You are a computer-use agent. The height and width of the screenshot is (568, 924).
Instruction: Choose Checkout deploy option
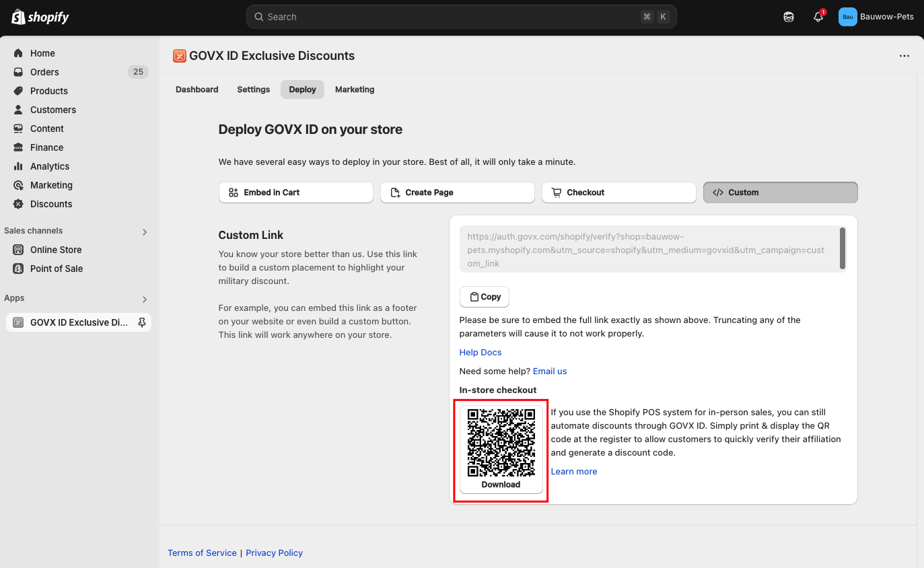[619, 192]
